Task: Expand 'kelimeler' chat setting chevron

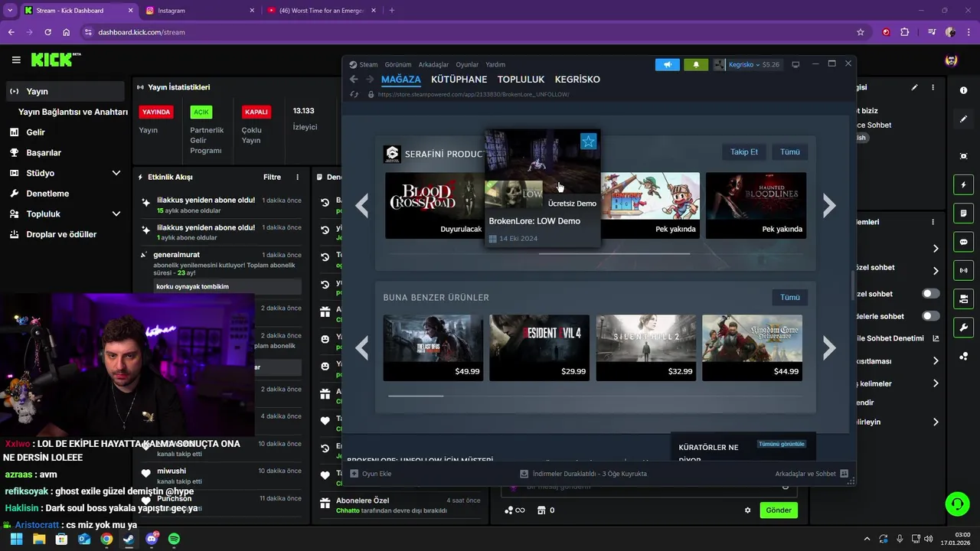Action: [x=936, y=383]
